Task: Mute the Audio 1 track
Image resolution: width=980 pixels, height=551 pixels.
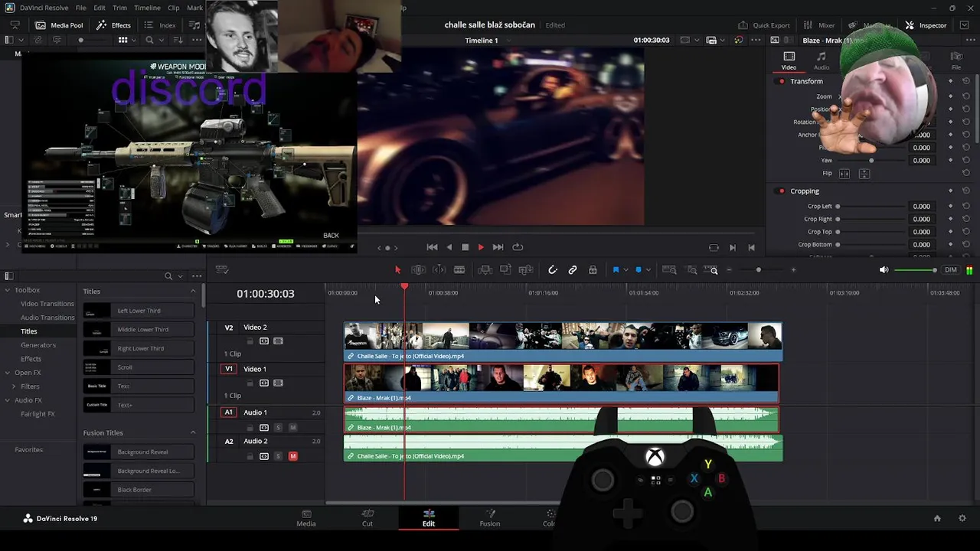Action: coord(292,427)
